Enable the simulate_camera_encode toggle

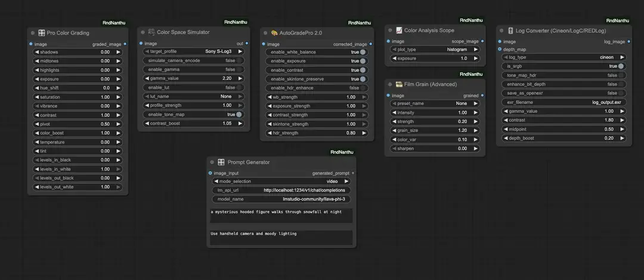click(240, 61)
